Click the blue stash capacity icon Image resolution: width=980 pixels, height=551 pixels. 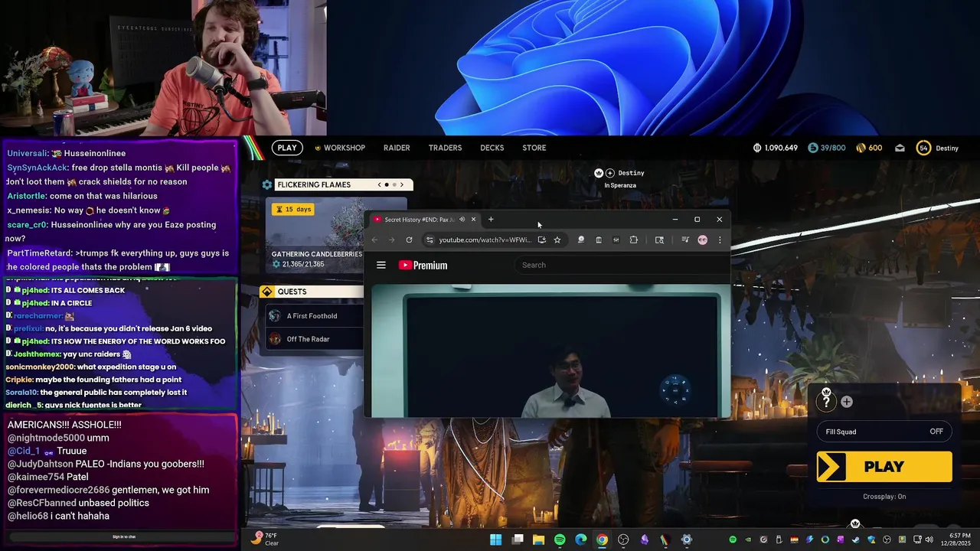pos(813,148)
